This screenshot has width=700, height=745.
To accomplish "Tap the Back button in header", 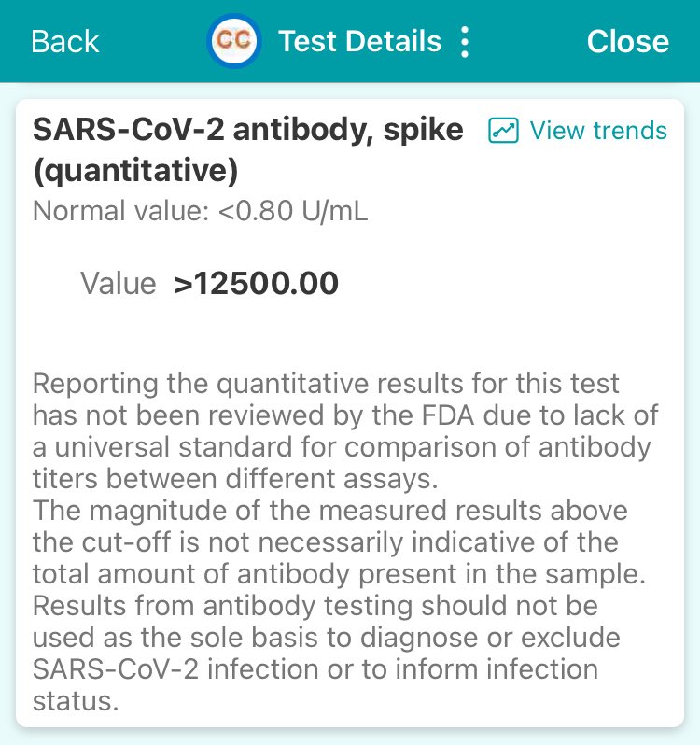I will (x=64, y=41).
